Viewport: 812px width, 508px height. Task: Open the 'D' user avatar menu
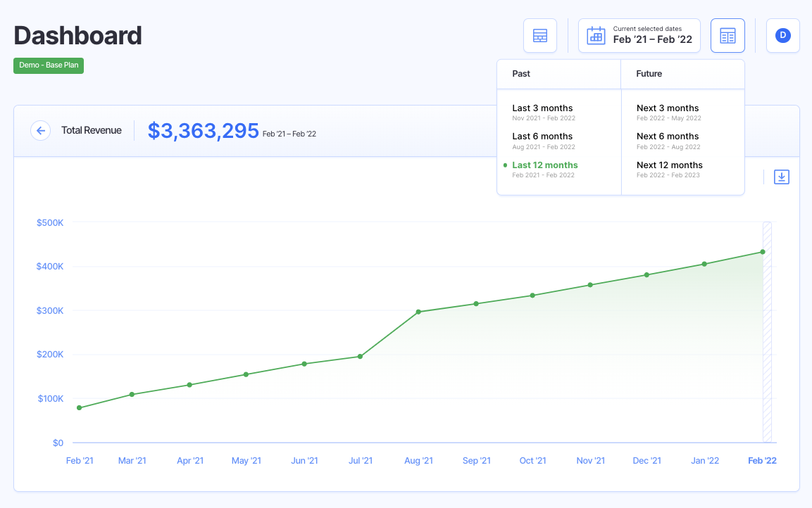point(782,35)
